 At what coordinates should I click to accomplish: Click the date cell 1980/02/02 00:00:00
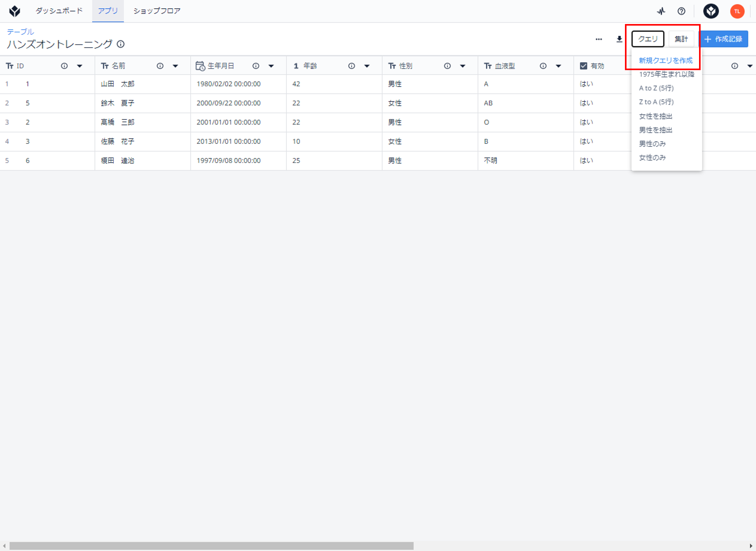pos(238,84)
